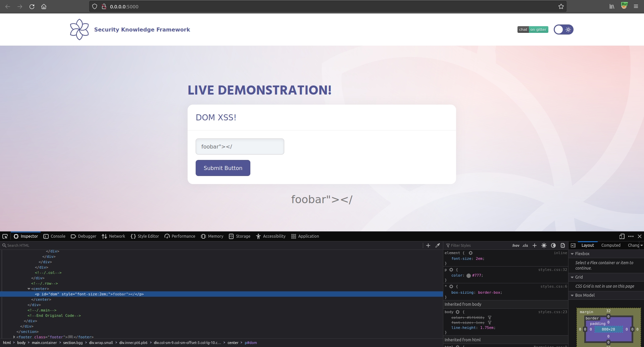Click the bookmark star icon in URL bar
The width and height of the screenshot is (644, 347).
point(561,6)
